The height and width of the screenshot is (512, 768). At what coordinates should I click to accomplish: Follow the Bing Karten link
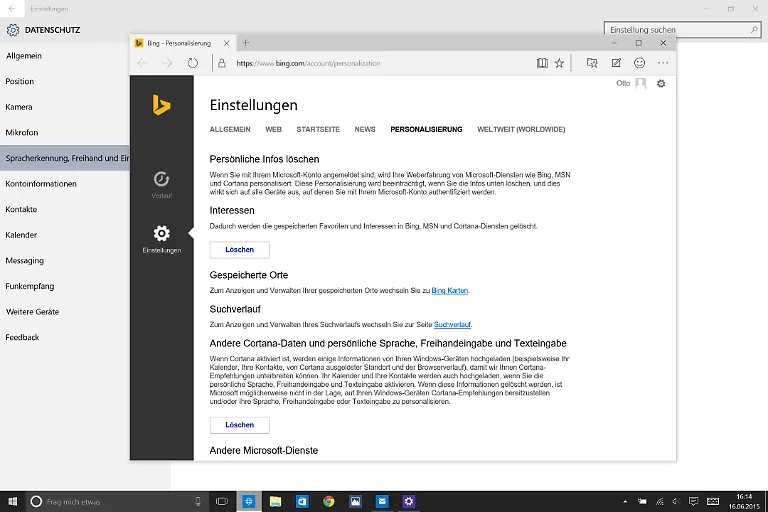(x=449, y=290)
